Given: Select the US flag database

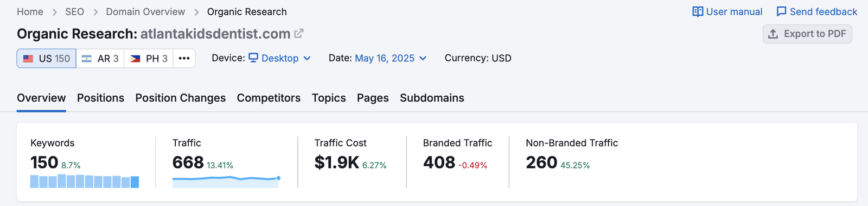Looking at the screenshot, I should 46,58.
